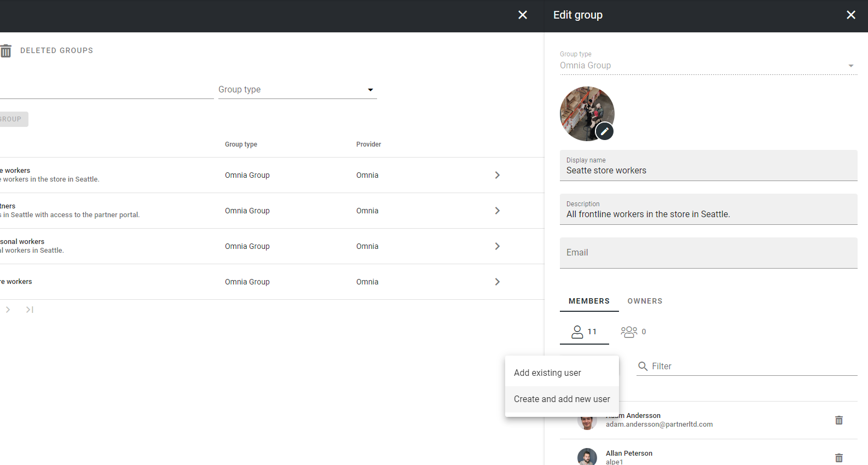The image size is (868, 465).
Task: Sort by Group type column header
Action: [x=241, y=144]
